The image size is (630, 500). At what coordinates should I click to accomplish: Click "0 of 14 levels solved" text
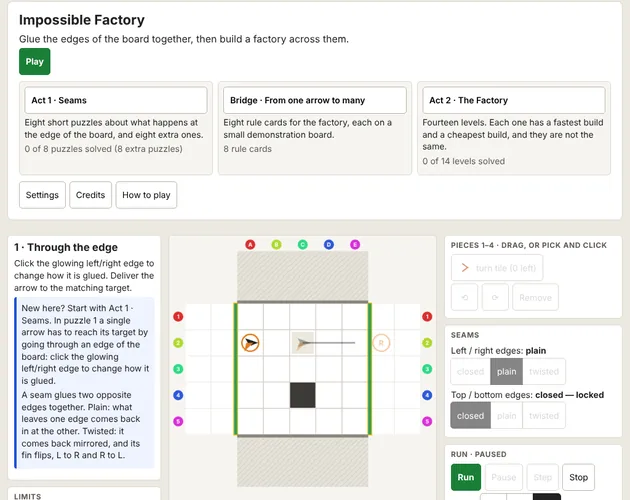464,161
